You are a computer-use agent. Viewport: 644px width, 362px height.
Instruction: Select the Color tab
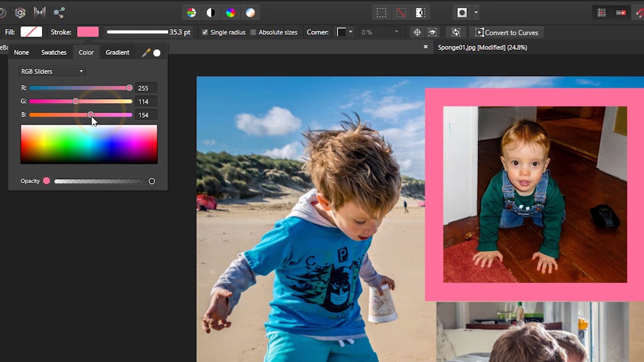(x=86, y=52)
